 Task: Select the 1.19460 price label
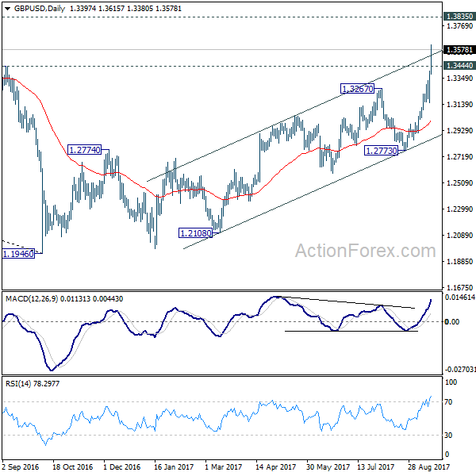[x=18, y=254]
